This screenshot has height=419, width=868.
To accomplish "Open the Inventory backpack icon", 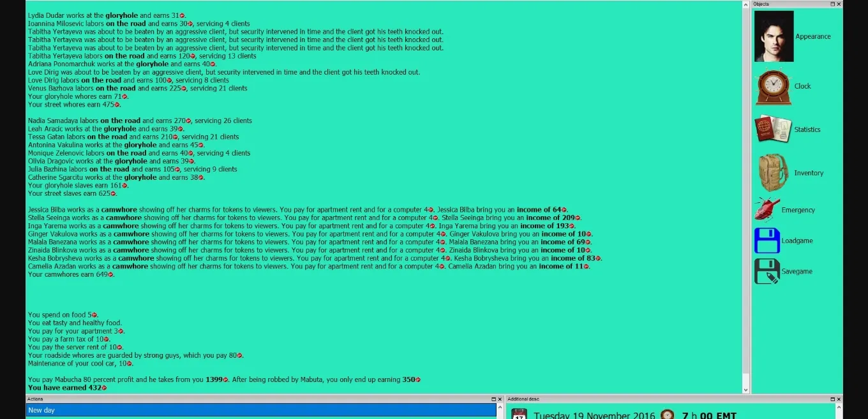I will coord(773,173).
